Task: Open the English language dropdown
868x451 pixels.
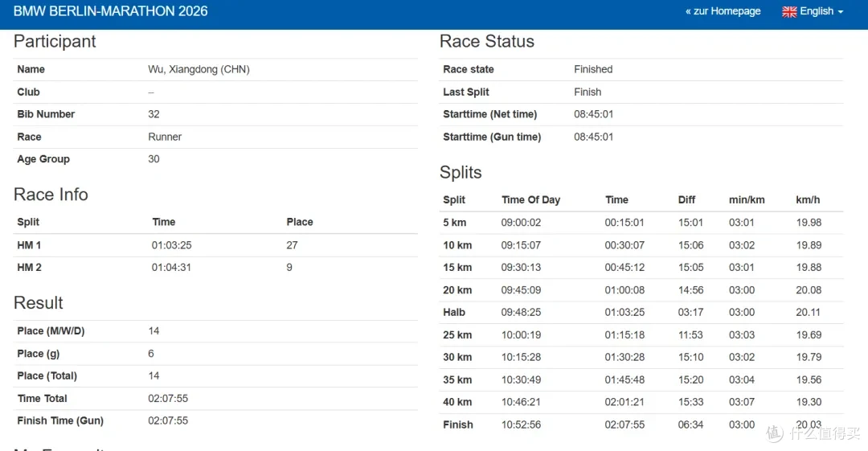Action: coord(813,11)
